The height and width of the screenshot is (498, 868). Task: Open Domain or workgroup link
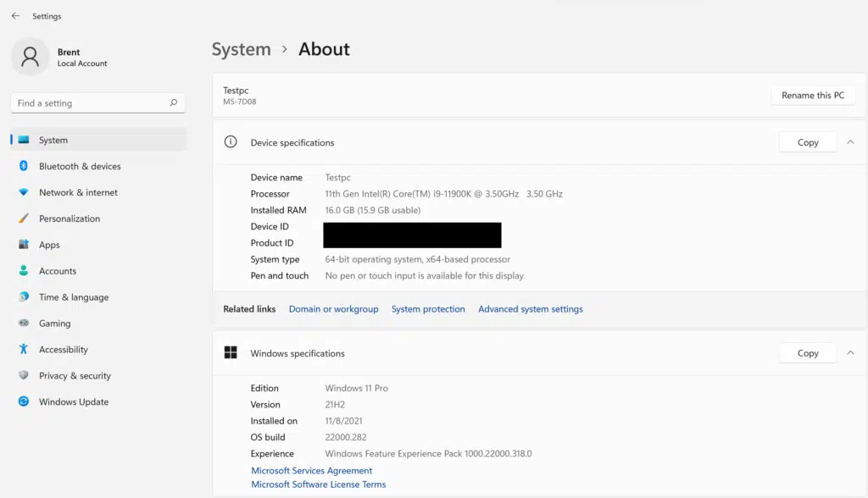333,309
